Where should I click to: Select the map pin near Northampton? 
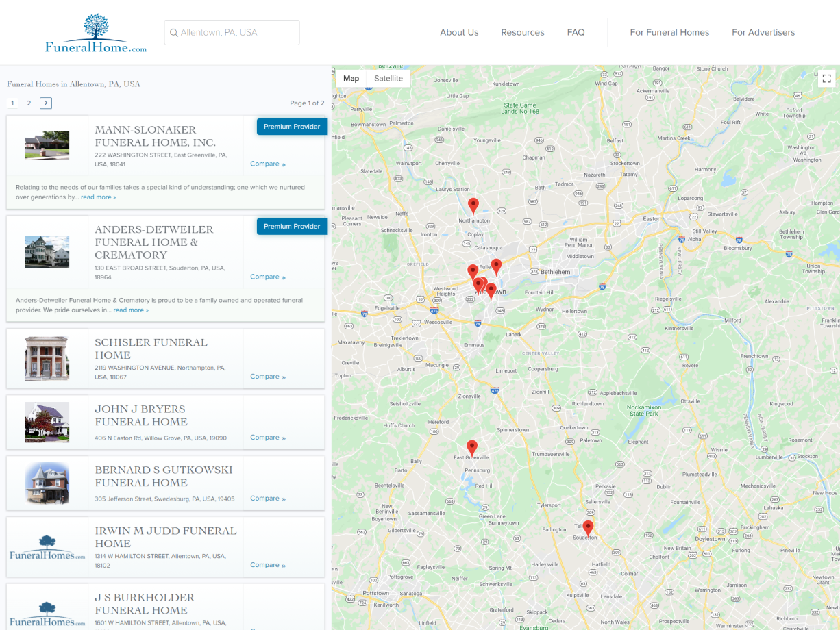click(x=473, y=204)
